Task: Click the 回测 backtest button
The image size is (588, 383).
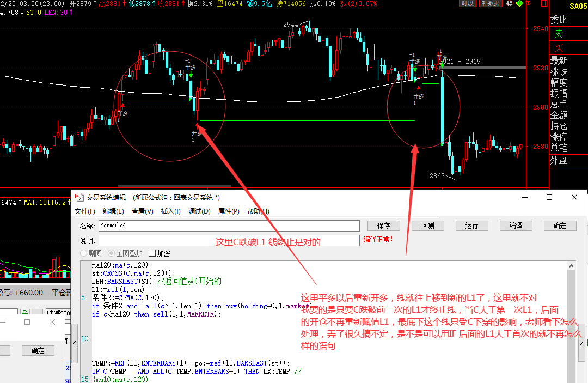Action: 428,226
